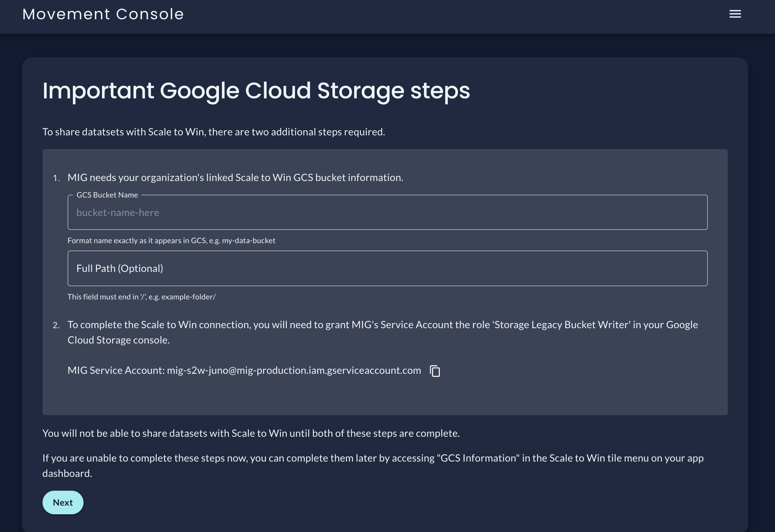Click 'You will not be able to share datasets' note

click(x=251, y=433)
